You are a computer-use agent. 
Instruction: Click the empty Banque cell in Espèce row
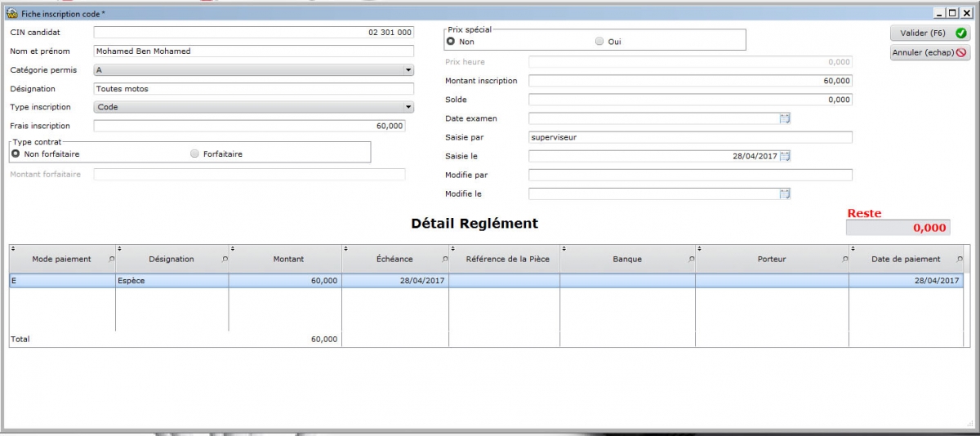point(627,280)
